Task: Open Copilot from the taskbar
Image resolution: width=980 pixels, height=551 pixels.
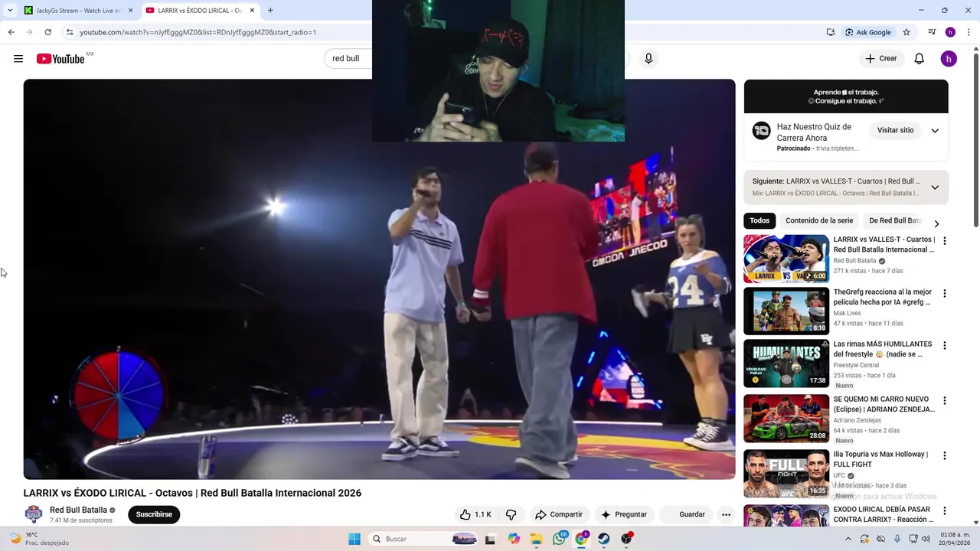Action: pos(514,539)
